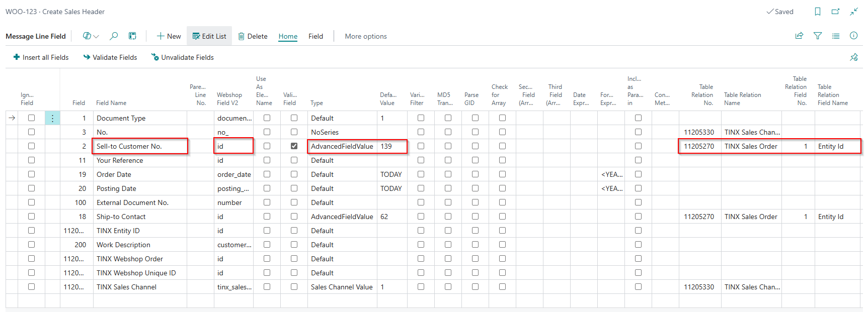The height and width of the screenshot is (312, 868).
Task: Open the list view layout icon
Action: [132, 36]
